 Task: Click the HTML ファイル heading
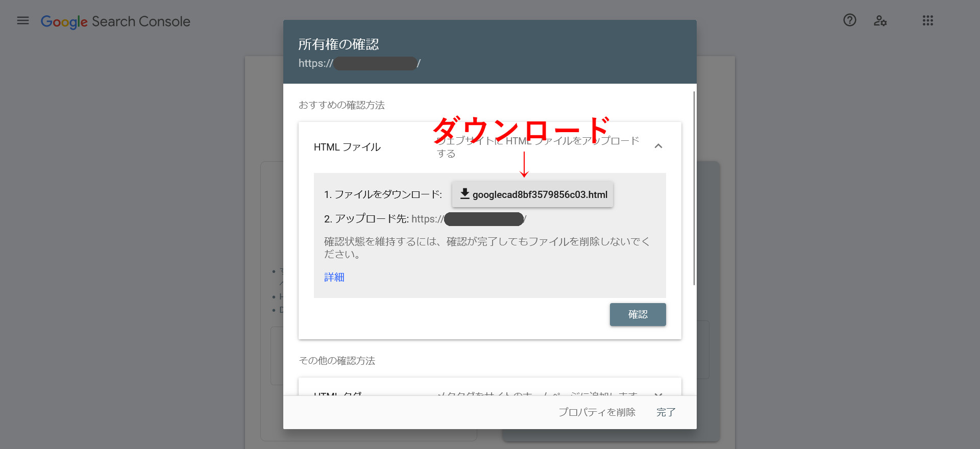[x=347, y=147]
